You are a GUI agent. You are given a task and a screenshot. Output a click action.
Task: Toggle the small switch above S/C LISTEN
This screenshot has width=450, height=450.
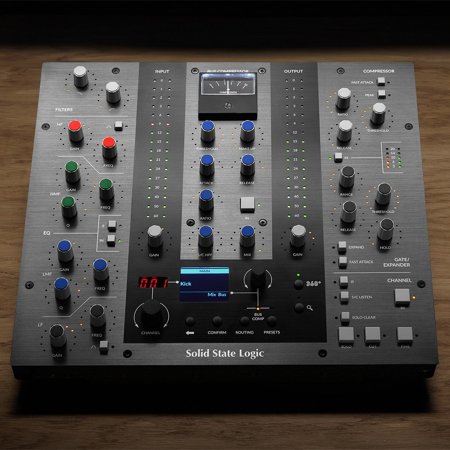[x=344, y=282]
